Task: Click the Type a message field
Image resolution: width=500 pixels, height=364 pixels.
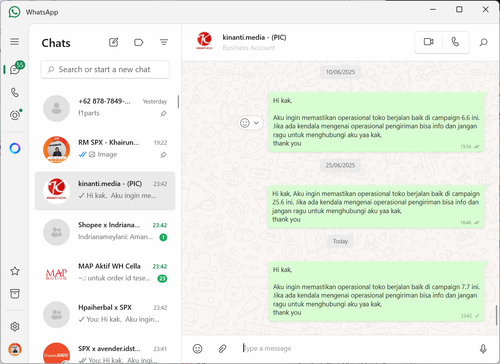Action: [x=357, y=349]
